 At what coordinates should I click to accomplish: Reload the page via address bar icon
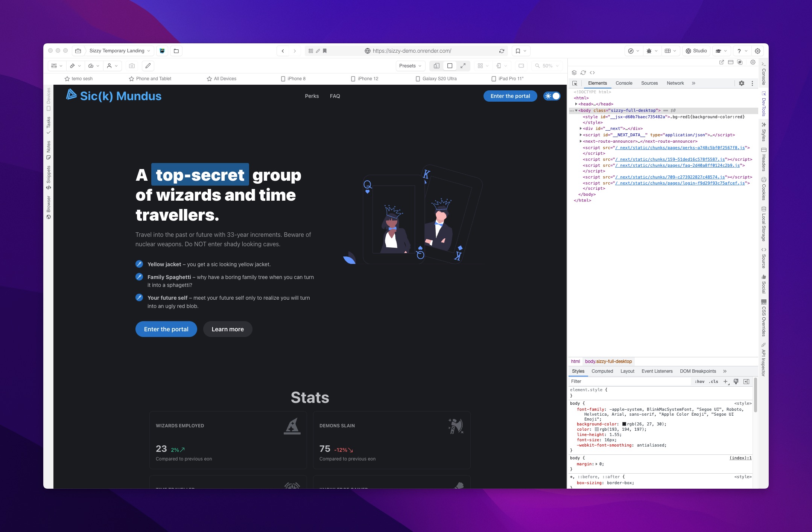(502, 51)
